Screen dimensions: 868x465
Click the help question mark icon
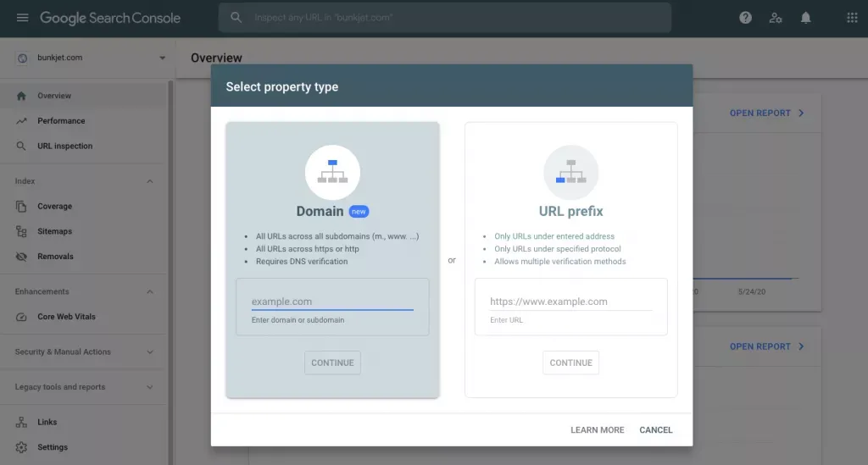point(745,18)
